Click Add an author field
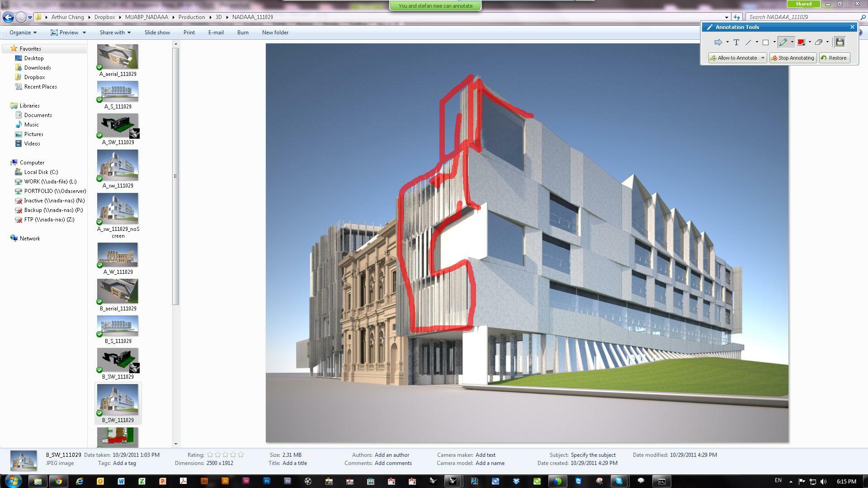Image resolution: width=868 pixels, height=488 pixels. tap(392, 455)
